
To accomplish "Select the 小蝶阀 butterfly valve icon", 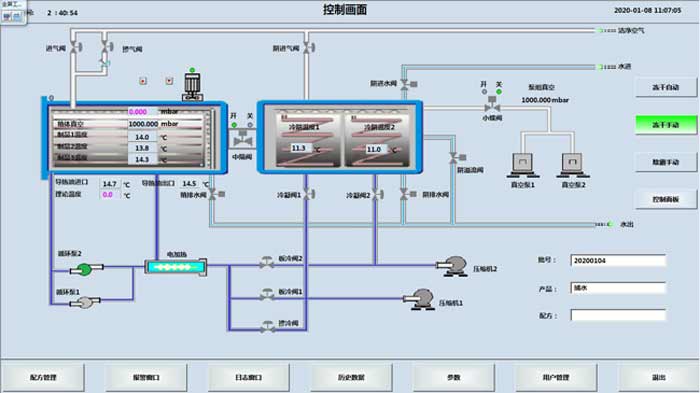I will pyautogui.click(x=492, y=104).
